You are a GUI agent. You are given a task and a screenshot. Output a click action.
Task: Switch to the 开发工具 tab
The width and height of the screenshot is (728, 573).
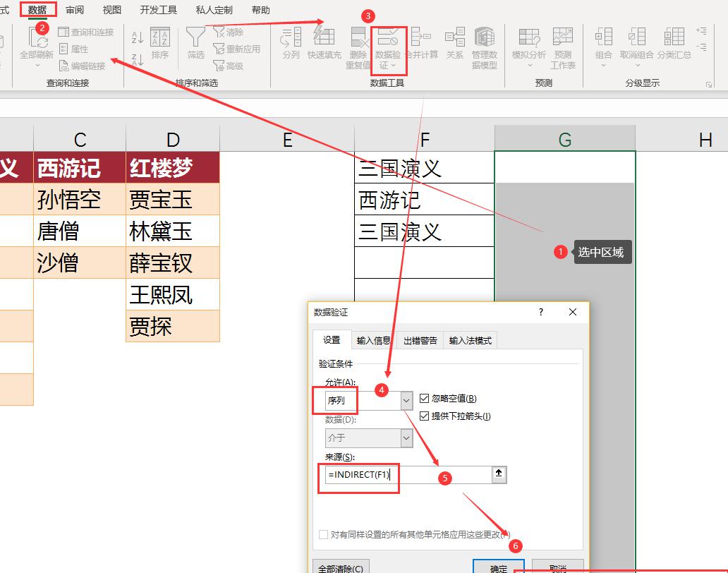coord(158,10)
